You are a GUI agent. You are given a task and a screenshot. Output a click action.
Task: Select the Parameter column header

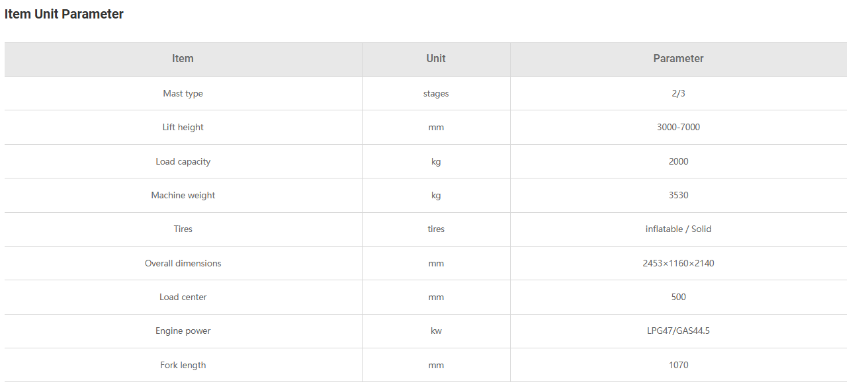[x=678, y=59]
